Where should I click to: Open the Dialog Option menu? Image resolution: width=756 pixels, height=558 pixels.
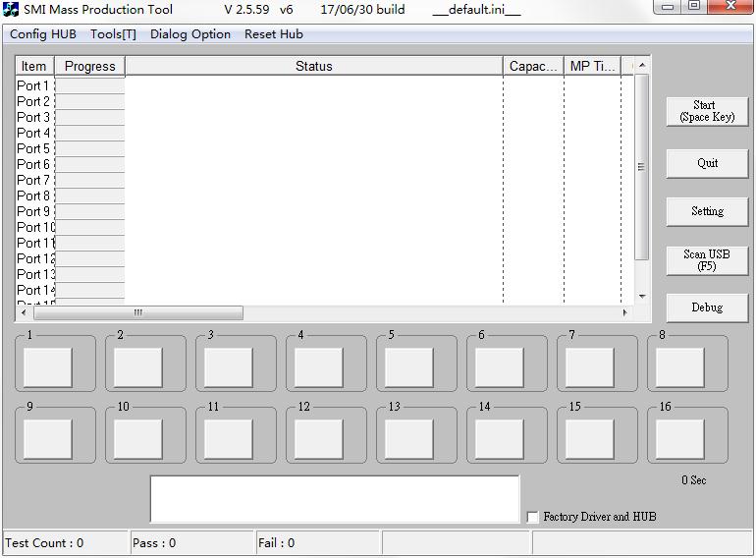[x=190, y=34]
